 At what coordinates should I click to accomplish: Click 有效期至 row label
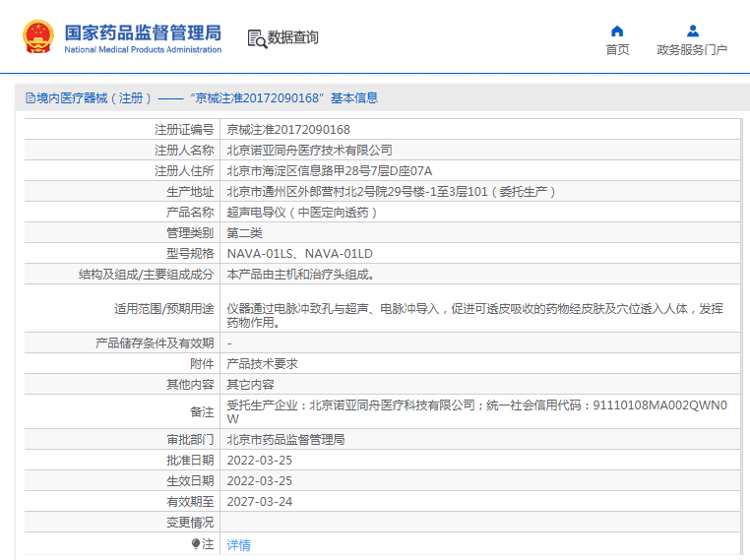click(x=190, y=501)
